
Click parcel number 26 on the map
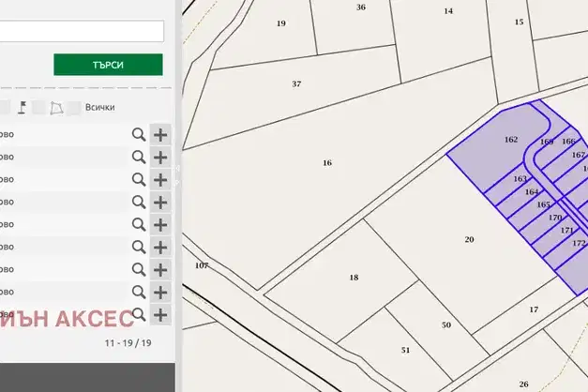pos(524,384)
